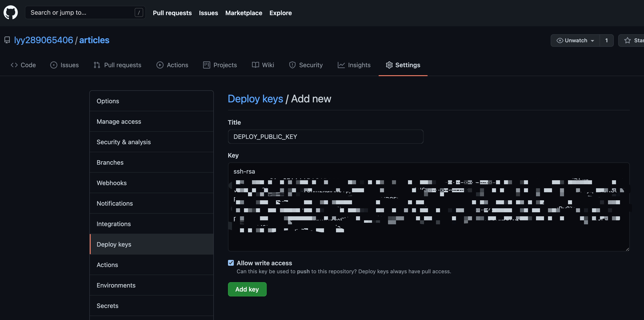The height and width of the screenshot is (320, 644).
Task: Open the articles repository link
Action: point(94,40)
